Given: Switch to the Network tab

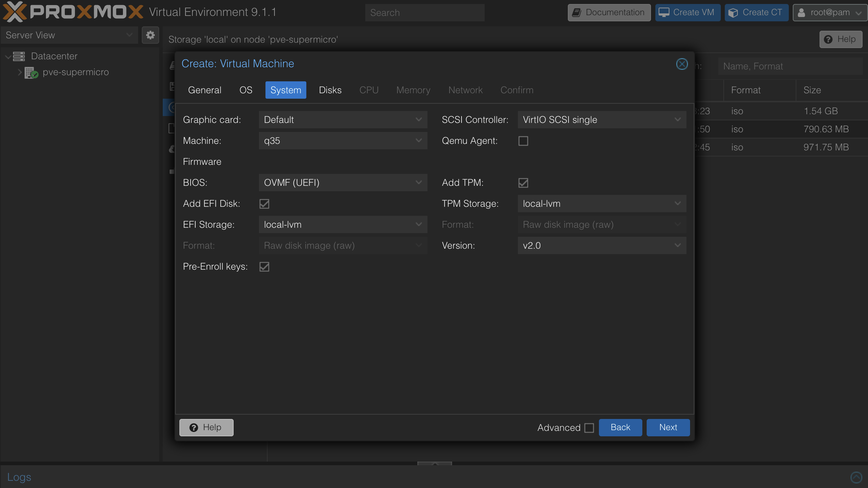Looking at the screenshot, I should pyautogui.click(x=465, y=90).
